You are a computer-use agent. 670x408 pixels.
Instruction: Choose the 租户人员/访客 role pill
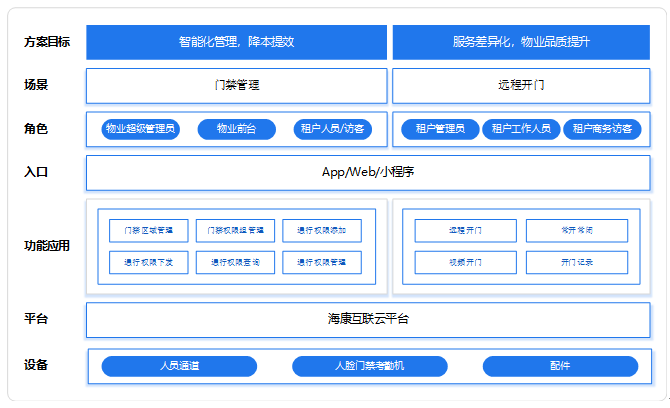pyautogui.click(x=331, y=129)
